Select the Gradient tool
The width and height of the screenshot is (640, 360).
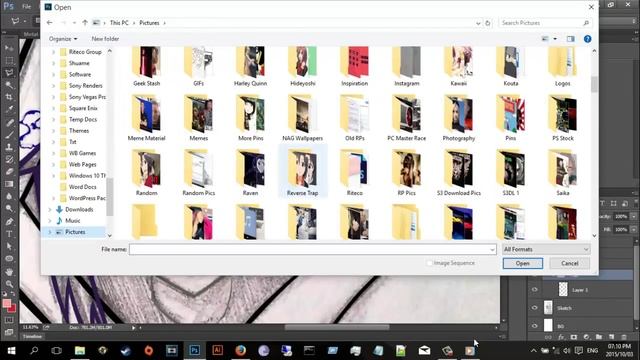tap(9, 184)
